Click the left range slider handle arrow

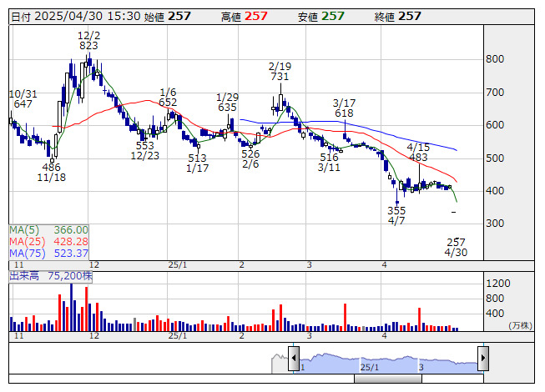pyautogui.click(x=294, y=358)
